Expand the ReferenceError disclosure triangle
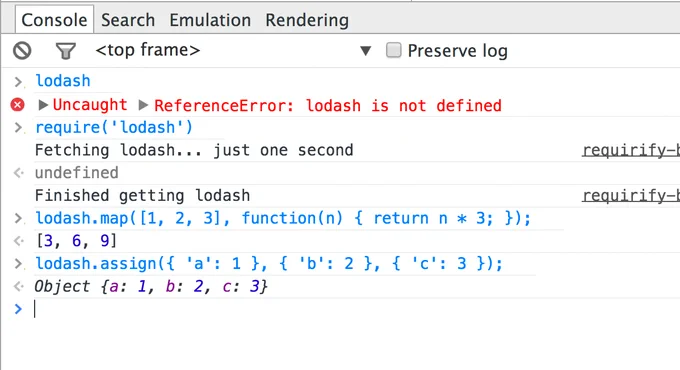Viewport: 680px width, 370px height. pyautogui.click(x=144, y=105)
